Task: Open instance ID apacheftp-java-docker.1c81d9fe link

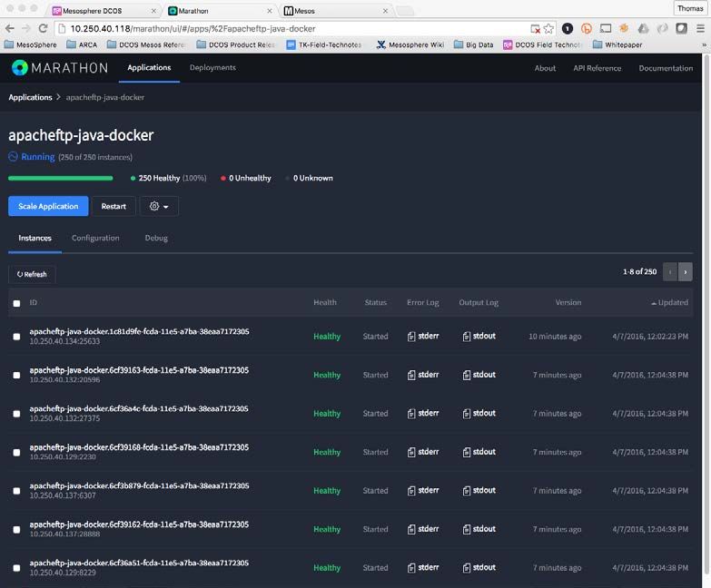Action: pyautogui.click(x=139, y=331)
